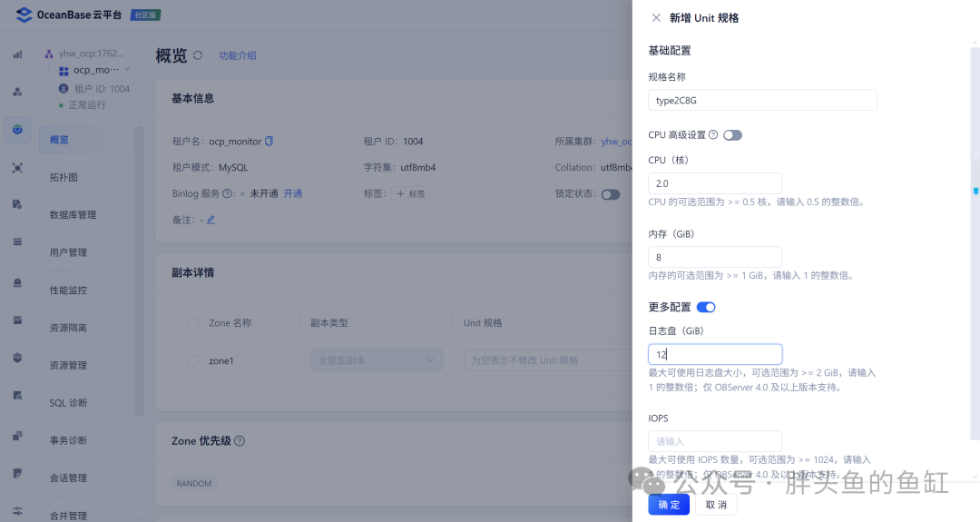This screenshot has width=980, height=522.
Task: Close the 新增 Unit 规格 panel with the X icon
Action: click(x=656, y=17)
